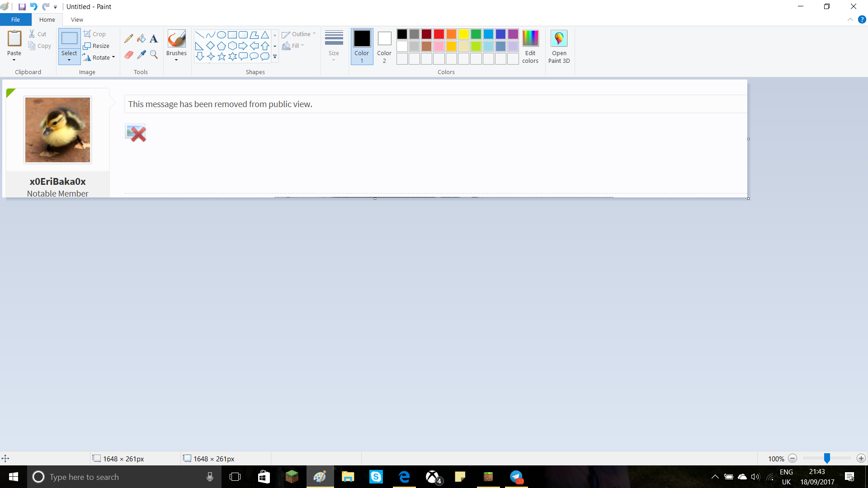Select the Pencil tool
This screenshot has width=868, height=488.
129,39
